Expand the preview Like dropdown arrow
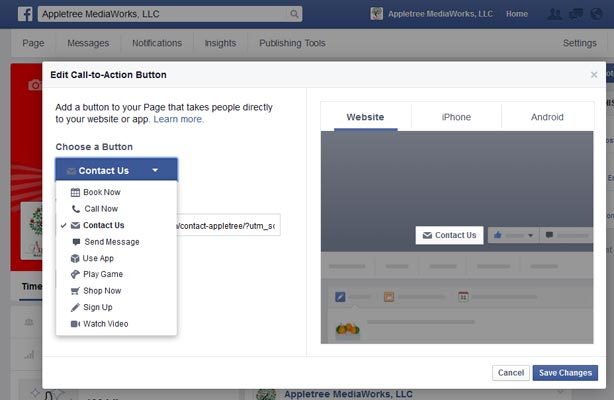The height and width of the screenshot is (400, 614). (x=531, y=235)
